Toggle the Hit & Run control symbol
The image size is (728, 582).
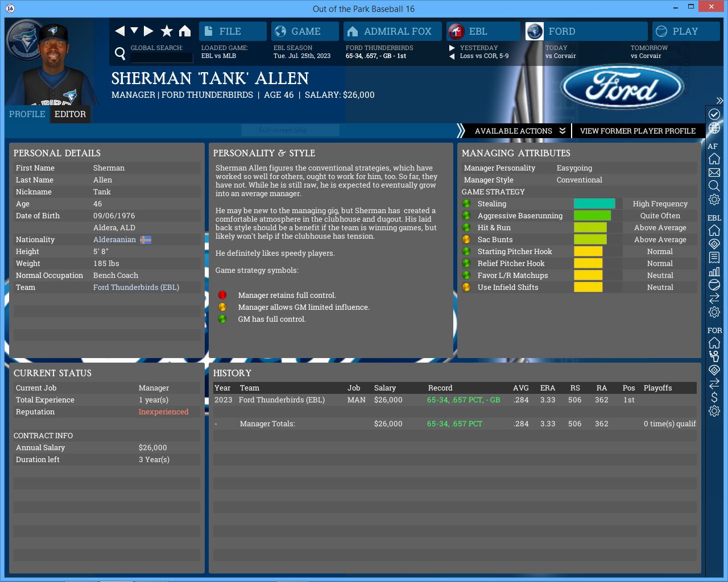[x=466, y=227]
